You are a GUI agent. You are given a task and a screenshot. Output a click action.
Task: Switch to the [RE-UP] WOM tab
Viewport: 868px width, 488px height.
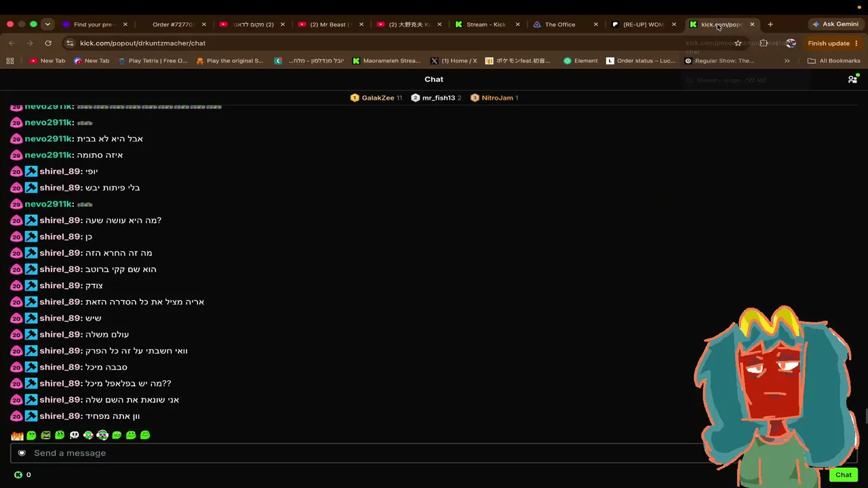click(x=643, y=24)
